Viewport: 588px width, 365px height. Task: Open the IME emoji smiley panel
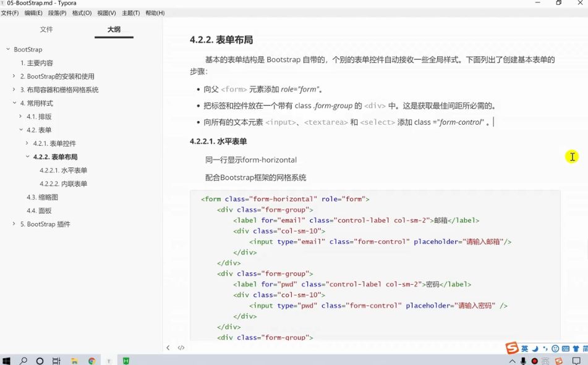pyautogui.click(x=555, y=348)
